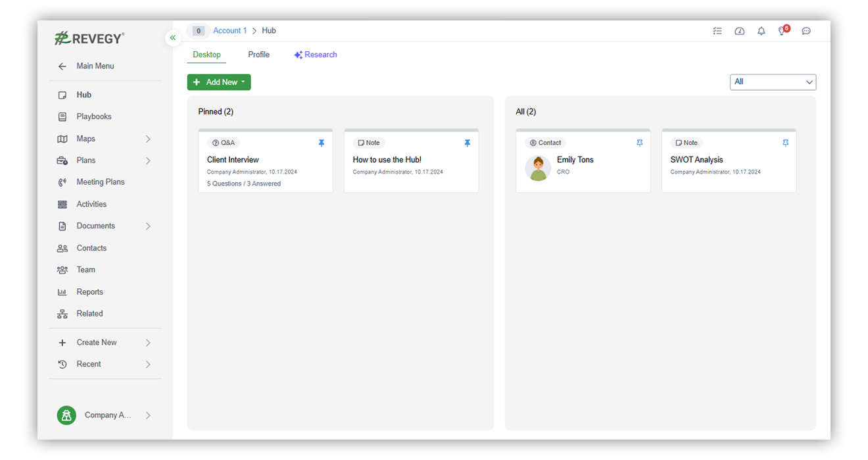Click the Revegy logo
The image size is (868, 460).
tap(89, 38)
